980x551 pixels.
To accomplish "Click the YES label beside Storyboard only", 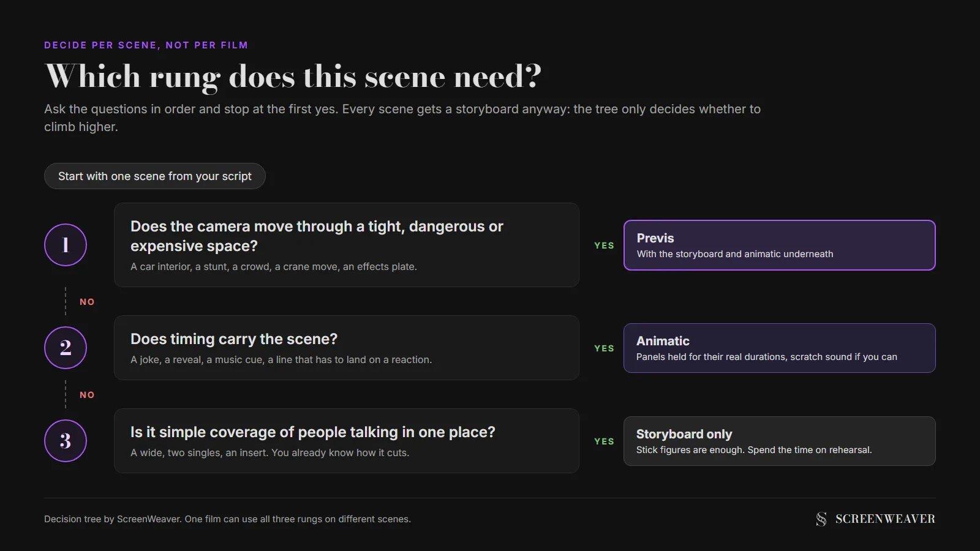I will (604, 441).
